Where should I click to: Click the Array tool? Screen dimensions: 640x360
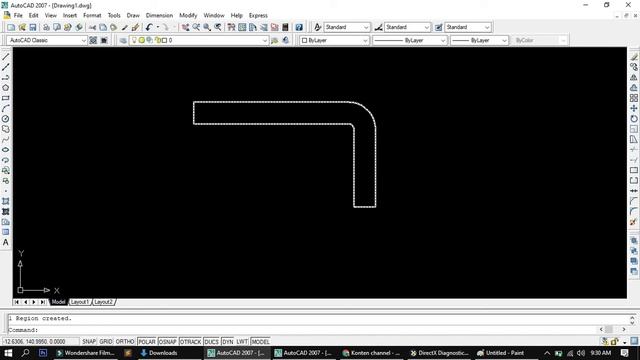click(x=633, y=98)
